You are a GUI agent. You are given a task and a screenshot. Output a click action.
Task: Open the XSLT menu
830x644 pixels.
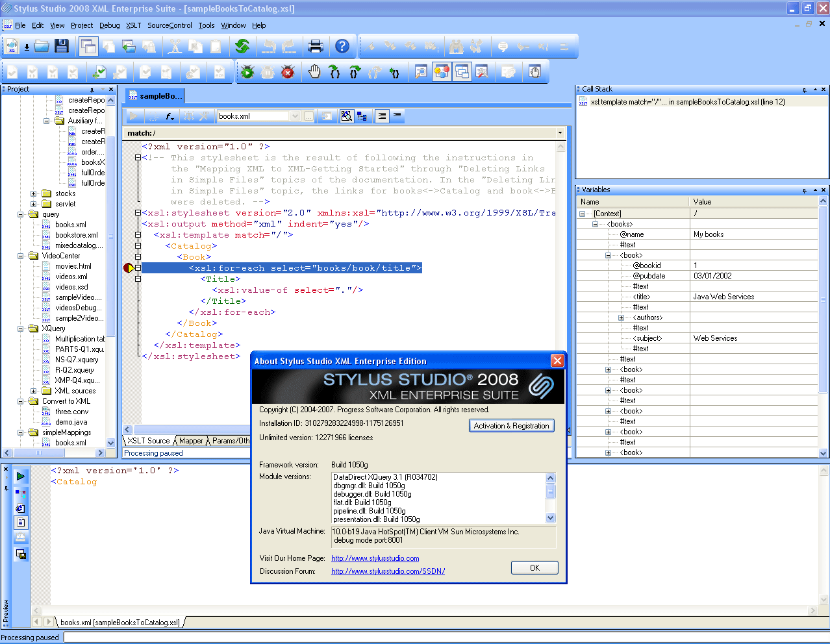click(133, 25)
